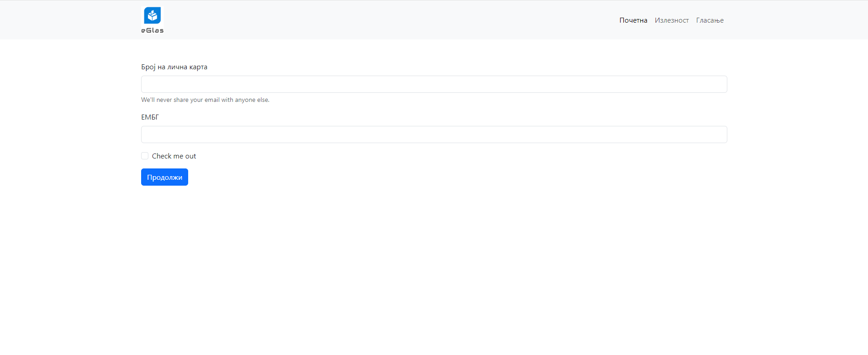Click the 'Check me out' label text
Image resolution: width=868 pixels, height=355 pixels.
click(174, 156)
